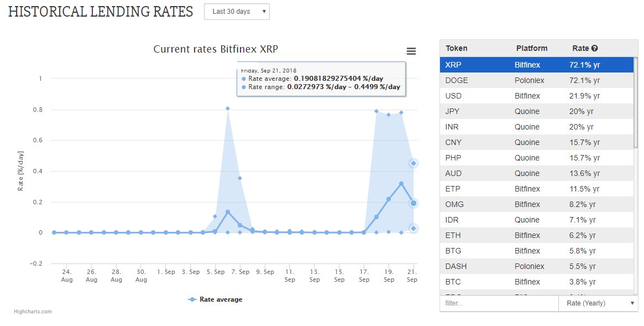644x326 pixels.
Task: Click the Rate [%/day] y-axis title
Action: tap(20, 171)
